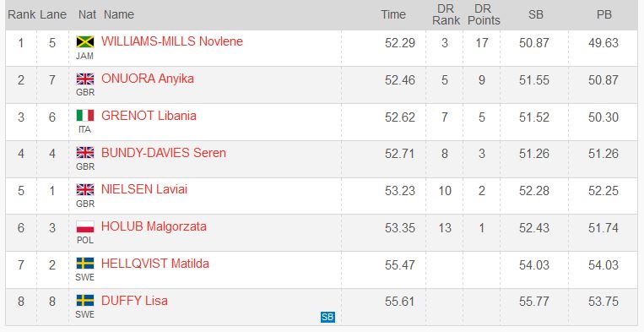Click the PB column header
Image resolution: width=644 pixels, height=332 pixels.
[603, 14]
